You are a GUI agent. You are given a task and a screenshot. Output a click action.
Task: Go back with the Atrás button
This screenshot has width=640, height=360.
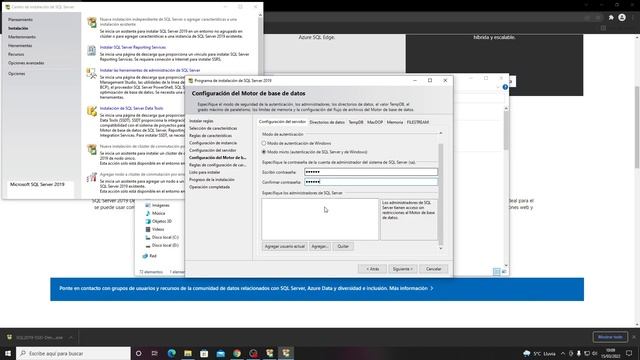(372, 269)
